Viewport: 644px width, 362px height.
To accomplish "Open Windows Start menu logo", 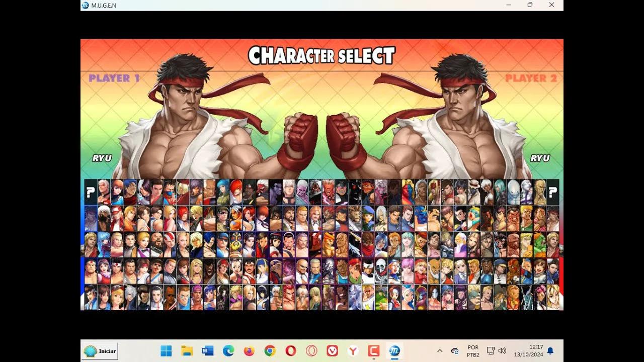I will pos(166,351).
